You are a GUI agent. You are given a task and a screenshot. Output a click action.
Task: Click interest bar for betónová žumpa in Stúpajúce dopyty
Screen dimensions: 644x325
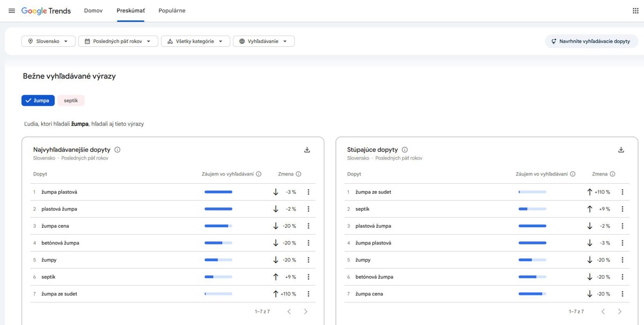532,277
